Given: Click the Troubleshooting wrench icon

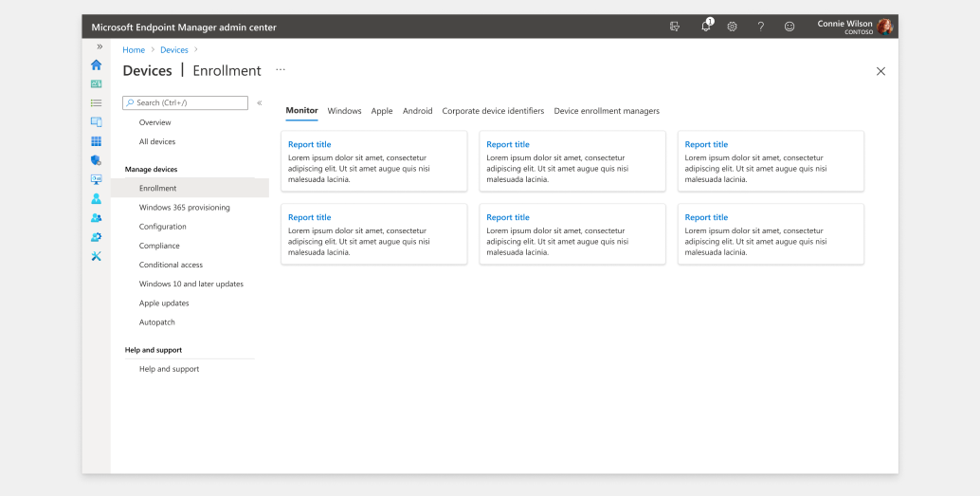Looking at the screenshot, I should (96, 256).
